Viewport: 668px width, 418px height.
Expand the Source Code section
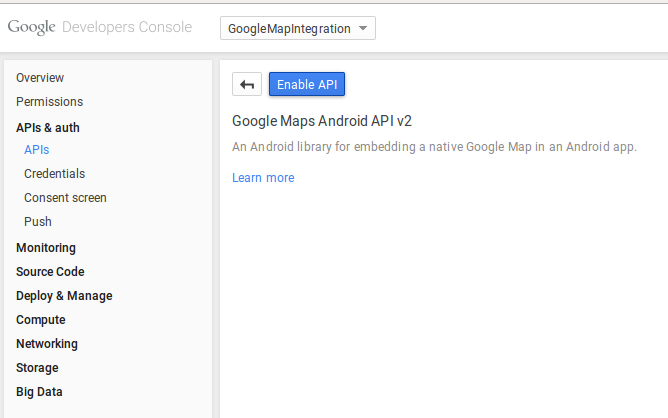pyautogui.click(x=50, y=271)
